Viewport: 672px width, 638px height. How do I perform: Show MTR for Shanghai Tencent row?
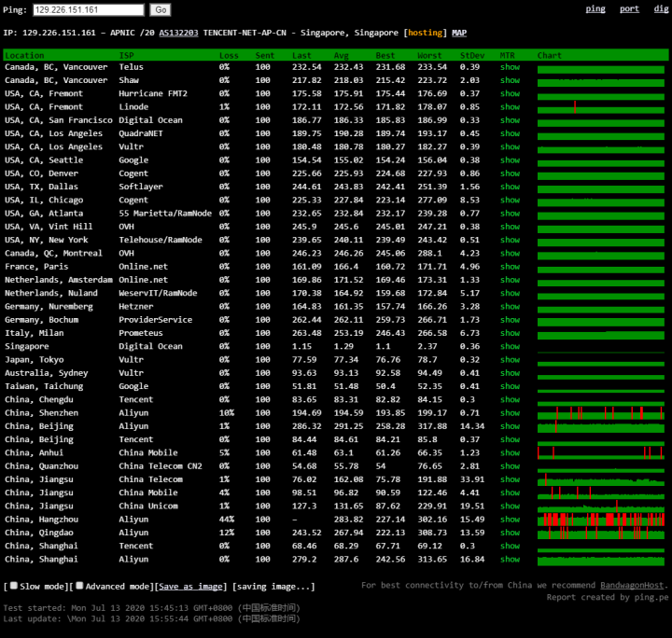click(x=510, y=546)
